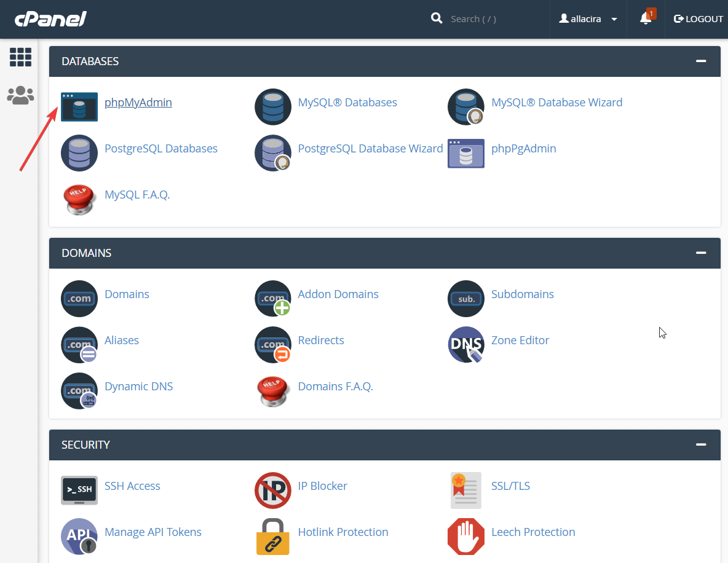Open the Hotlink Protection link
This screenshot has height=563, width=728.
tap(343, 532)
